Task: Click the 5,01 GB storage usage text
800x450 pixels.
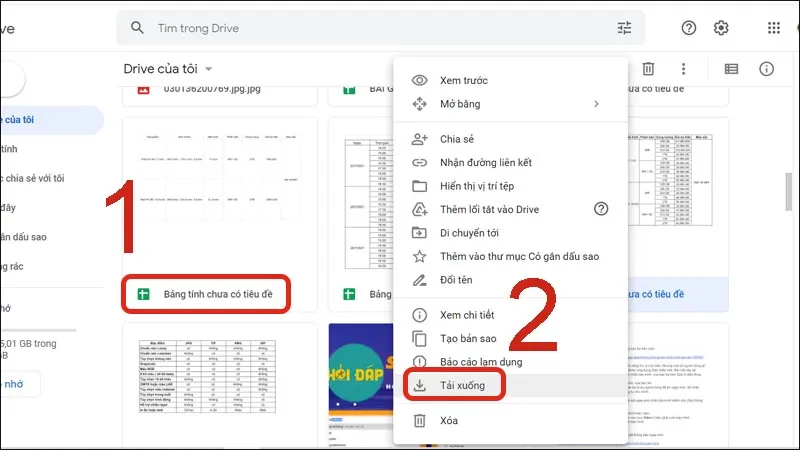Action: point(29,349)
